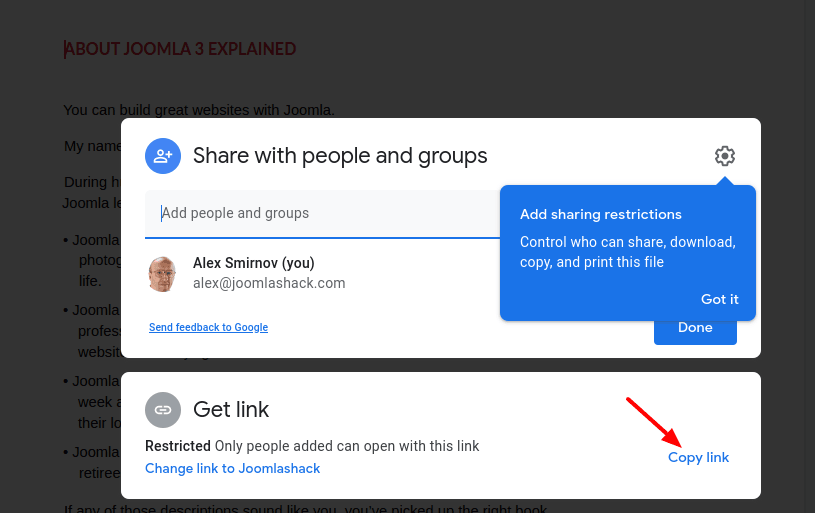This screenshot has width=815, height=513.
Task: Click Alex Smirnov's profile photo
Action: (162, 274)
